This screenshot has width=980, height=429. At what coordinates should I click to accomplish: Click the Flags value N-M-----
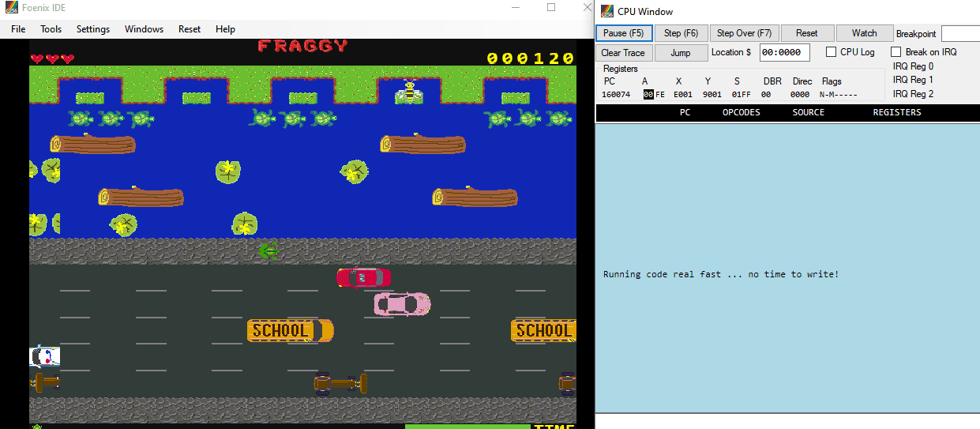pos(839,95)
